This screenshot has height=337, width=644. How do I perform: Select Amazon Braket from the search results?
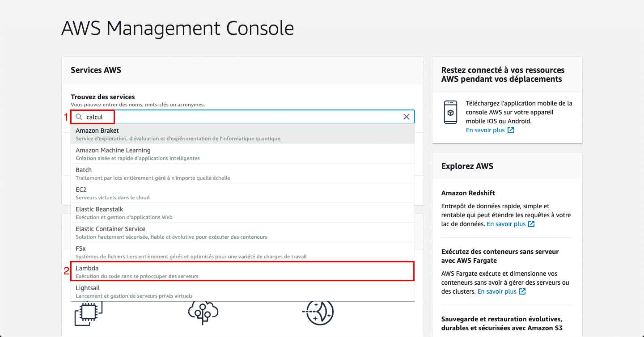click(243, 134)
